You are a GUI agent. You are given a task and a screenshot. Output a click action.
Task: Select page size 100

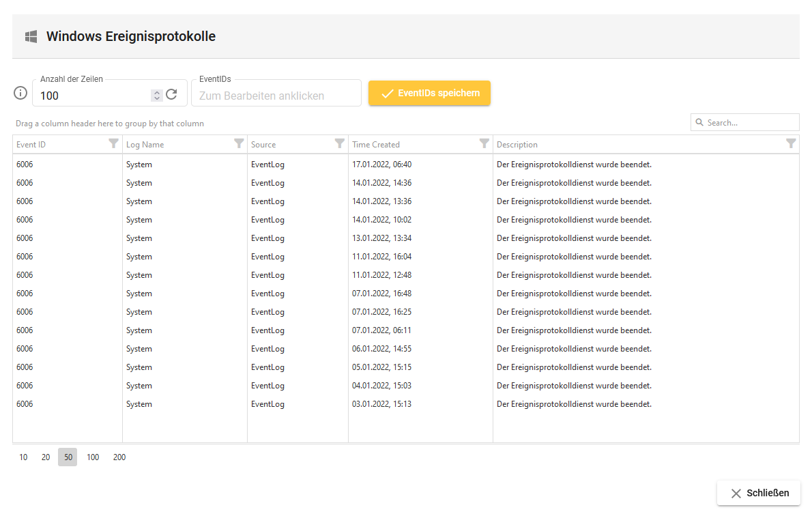[93, 457]
